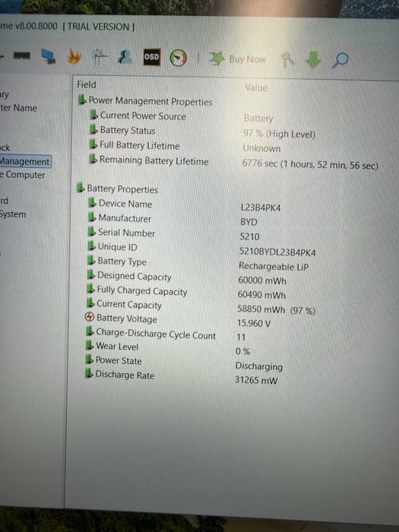Click the icon beside Current Power Source
Viewport: 399px width, 532px height.
click(93, 115)
